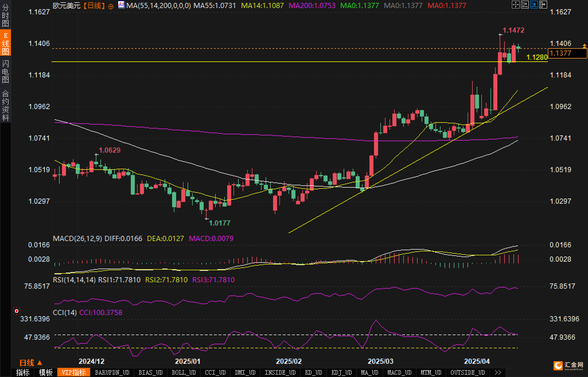588x377 pixels.
Task: Select the VIP指标 bottom tab
Action: (74, 372)
